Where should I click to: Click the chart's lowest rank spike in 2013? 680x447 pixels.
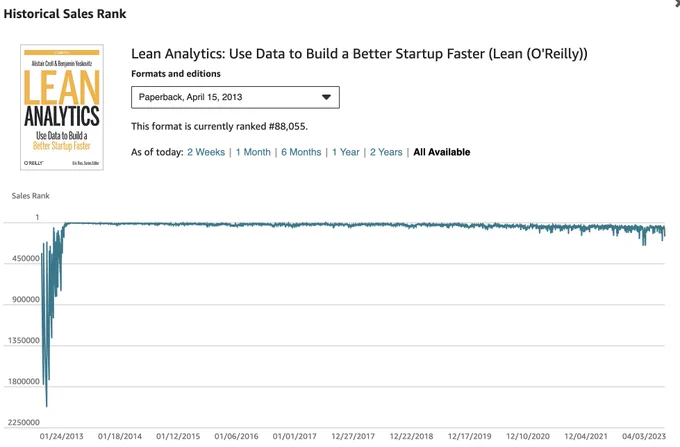coord(46,405)
